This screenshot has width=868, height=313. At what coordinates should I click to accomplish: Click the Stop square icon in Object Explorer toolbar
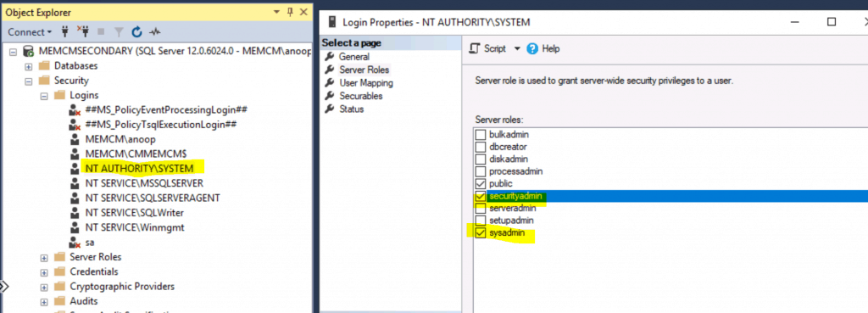pos(101,32)
